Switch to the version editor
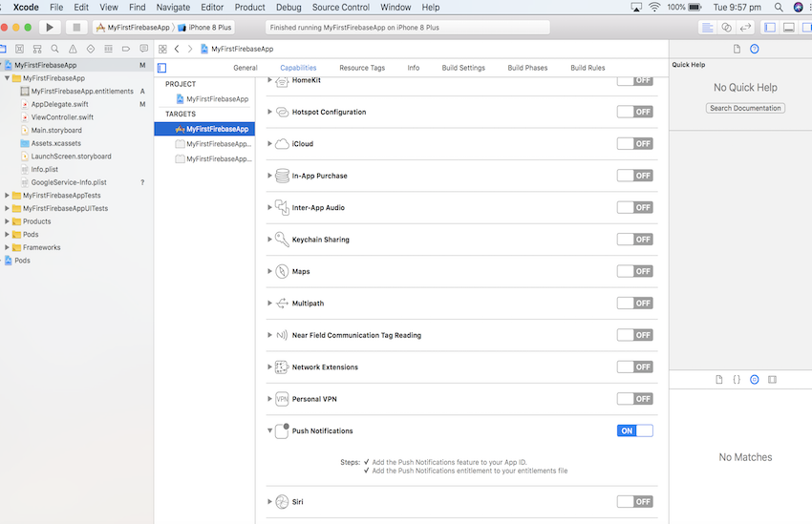This screenshot has height=524, width=812. (x=745, y=28)
